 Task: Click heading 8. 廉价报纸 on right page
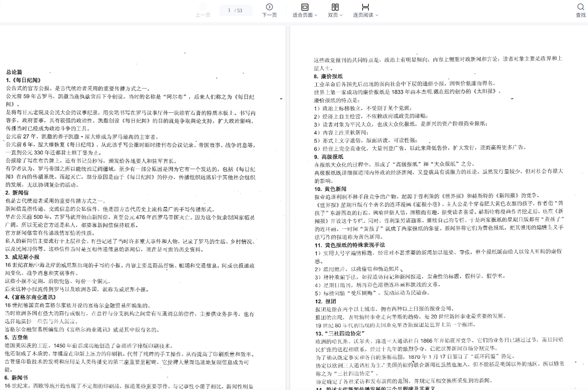(328, 76)
